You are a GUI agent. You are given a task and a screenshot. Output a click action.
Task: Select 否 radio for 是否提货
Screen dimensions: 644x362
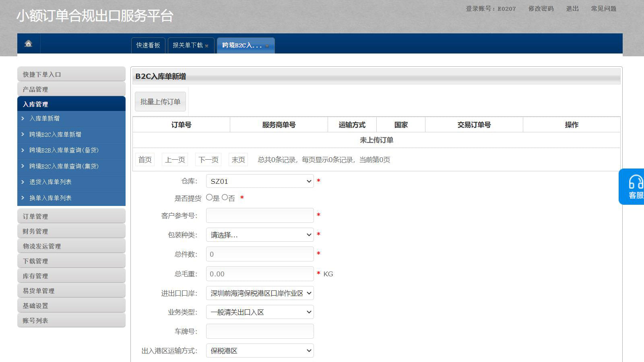225,197
